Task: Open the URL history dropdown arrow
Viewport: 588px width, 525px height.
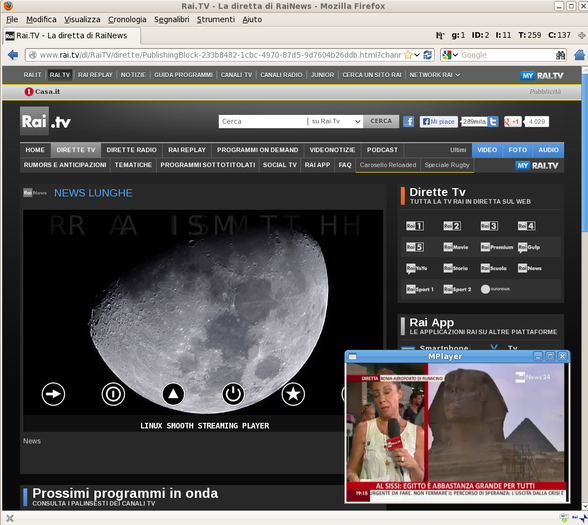Action: (x=417, y=55)
